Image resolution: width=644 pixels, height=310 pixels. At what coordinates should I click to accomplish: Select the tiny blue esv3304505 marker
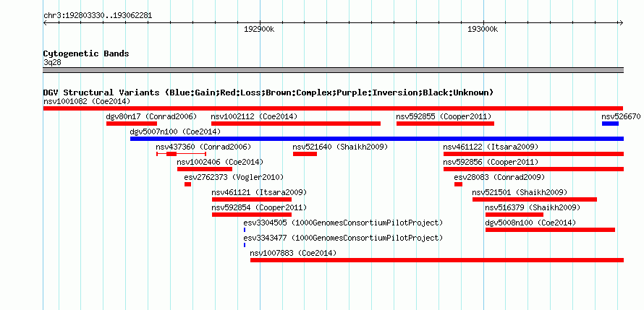pyautogui.click(x=245, y=230)
